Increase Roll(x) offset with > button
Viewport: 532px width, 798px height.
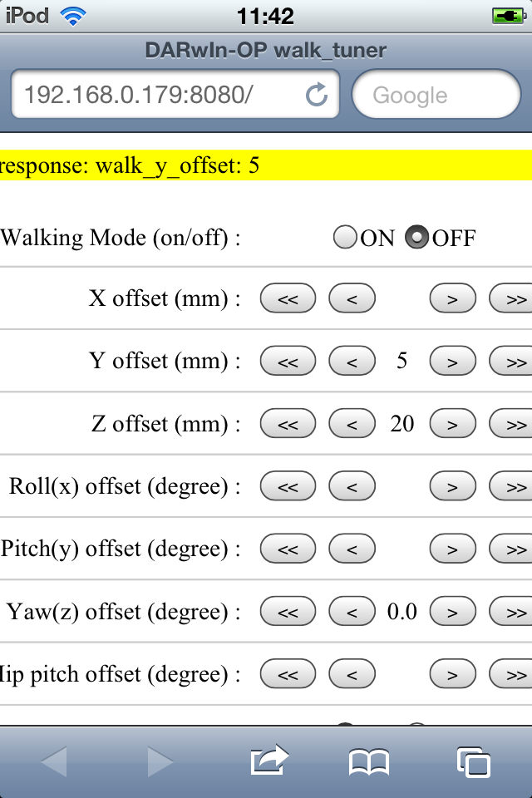452,486
